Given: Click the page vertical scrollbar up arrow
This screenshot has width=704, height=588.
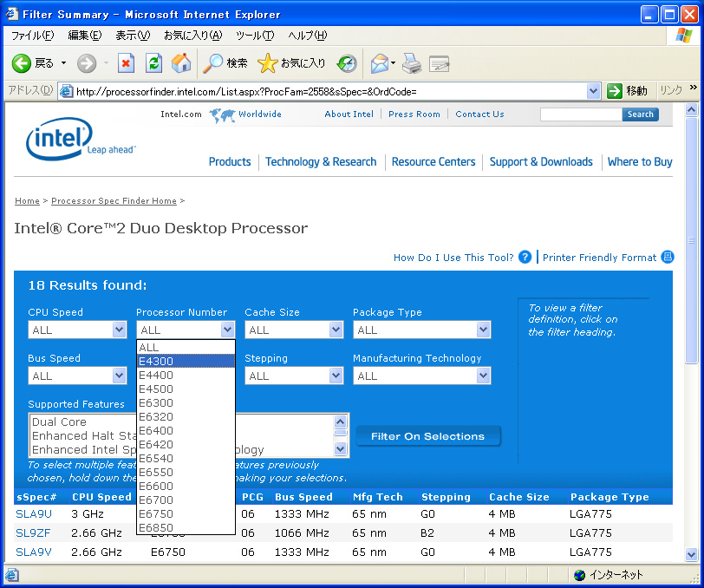Looking at the screenshot, I should [x=692, y=109].
